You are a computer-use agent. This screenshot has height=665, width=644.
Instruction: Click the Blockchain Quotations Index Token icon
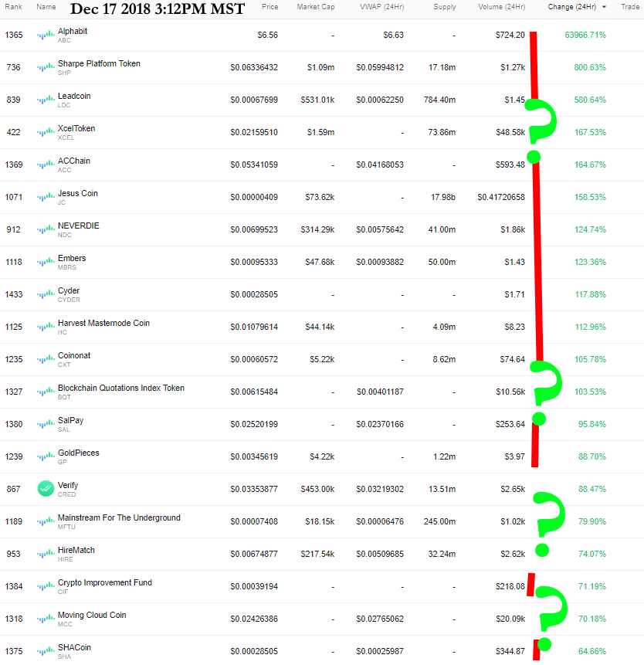[x=46, y=392]
